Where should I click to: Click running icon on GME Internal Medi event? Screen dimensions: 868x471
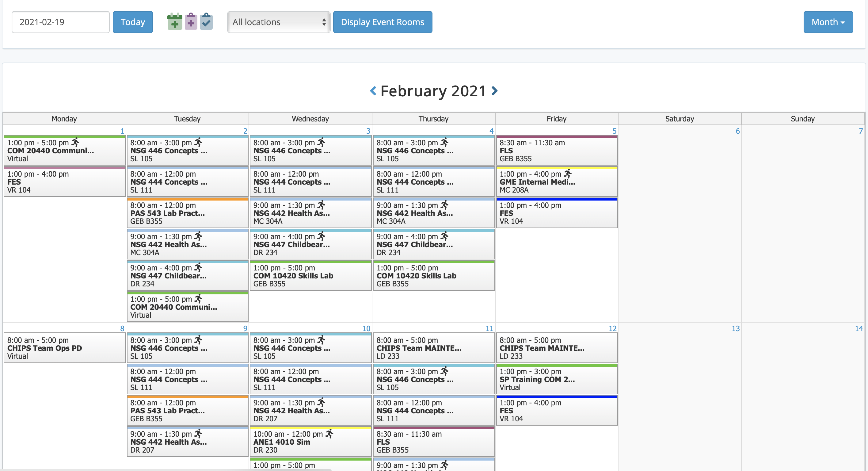click(568, 174)
